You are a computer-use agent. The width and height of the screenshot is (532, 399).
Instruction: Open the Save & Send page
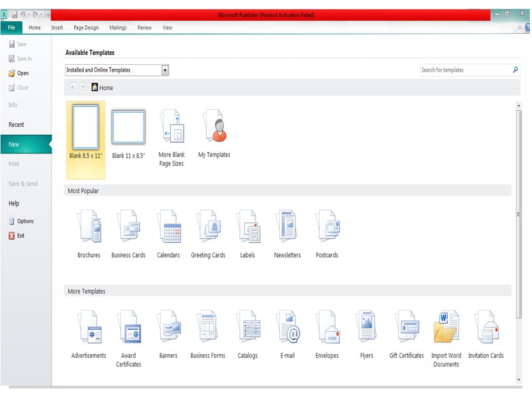[23, 183]
